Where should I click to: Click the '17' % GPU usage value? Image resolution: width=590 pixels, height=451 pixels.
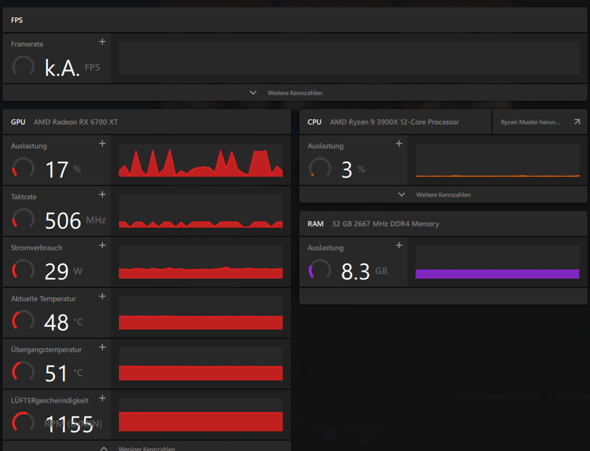pyautogui.click(x=57, y=170)
